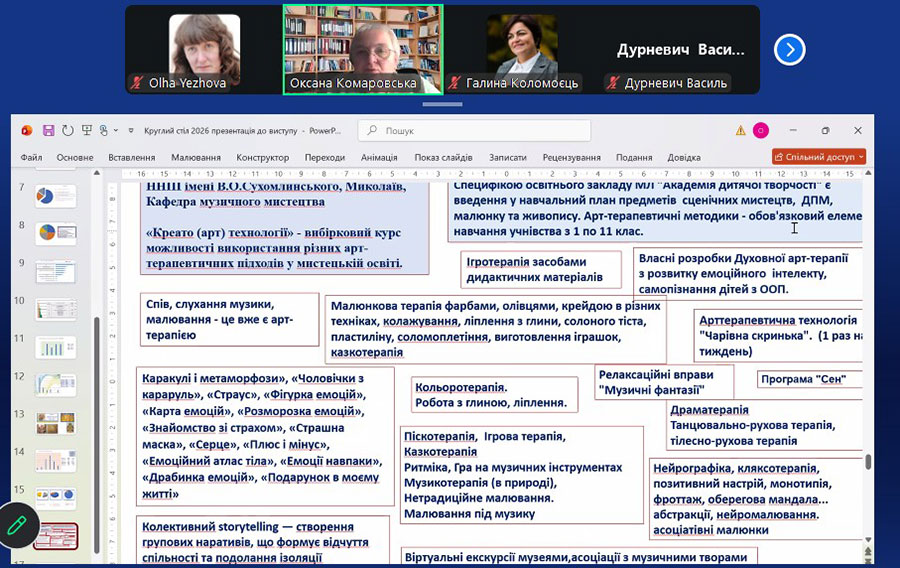Click the Save icon in title bar
This screenshot has height=568, width=900.
coord(48,130)
